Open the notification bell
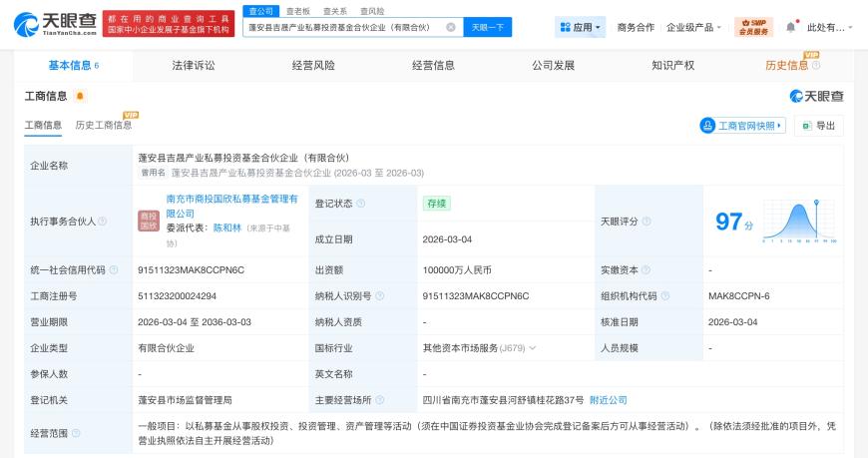The width and height of the screenshot is (868, 458). click(791, 27)
